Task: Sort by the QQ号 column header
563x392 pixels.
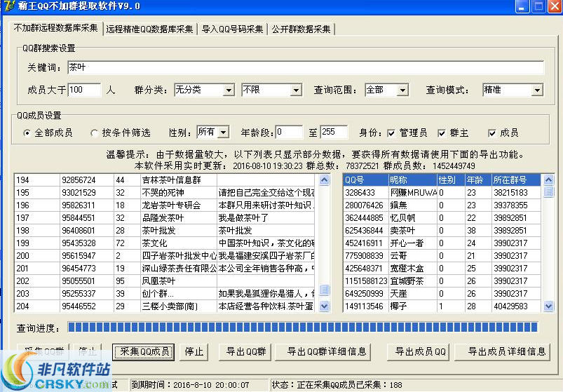Action: [365, 180]
